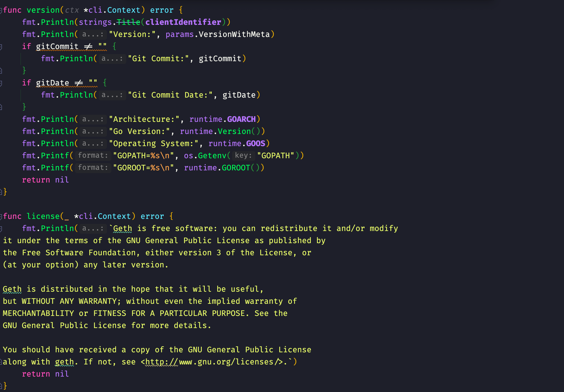
Task: Click the "GOROOT=%s\n" format string
Action: pos(143,168)
